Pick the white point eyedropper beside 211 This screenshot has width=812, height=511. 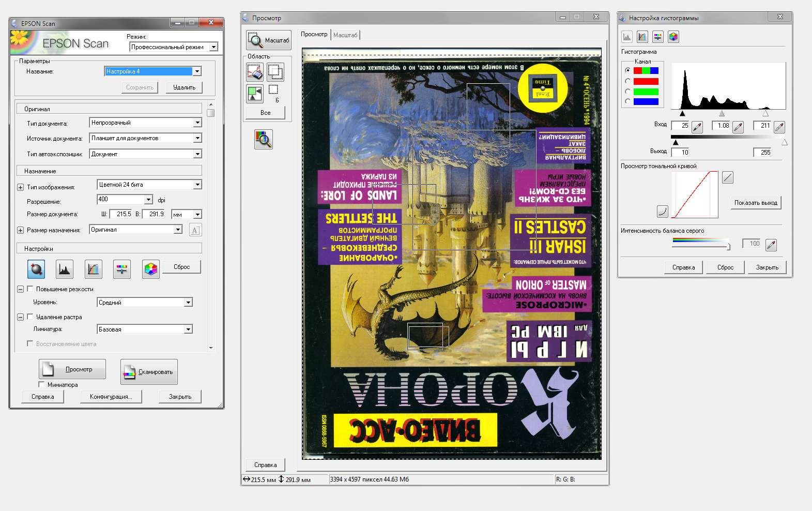(x=779, y=127)
